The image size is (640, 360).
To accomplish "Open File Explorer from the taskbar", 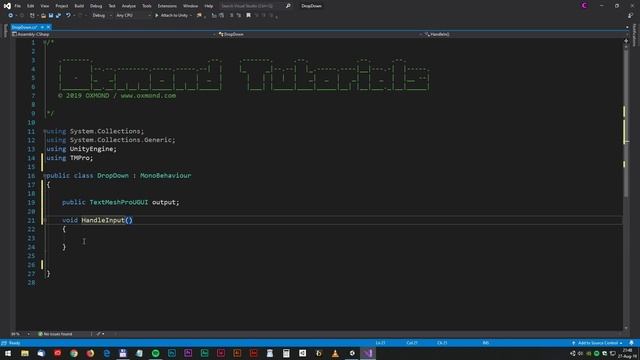I will (x=25, y=353).
